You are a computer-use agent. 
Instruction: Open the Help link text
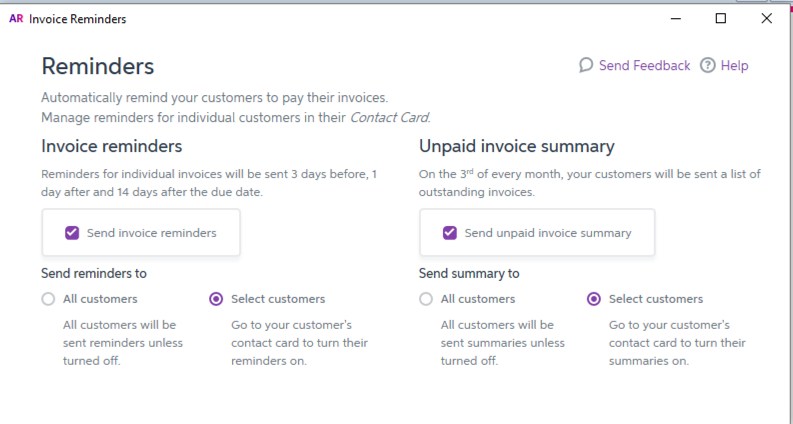coord(734,66)
